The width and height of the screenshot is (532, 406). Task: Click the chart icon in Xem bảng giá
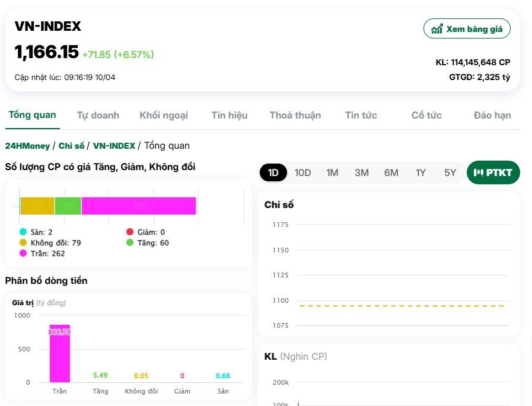[437, 28]
